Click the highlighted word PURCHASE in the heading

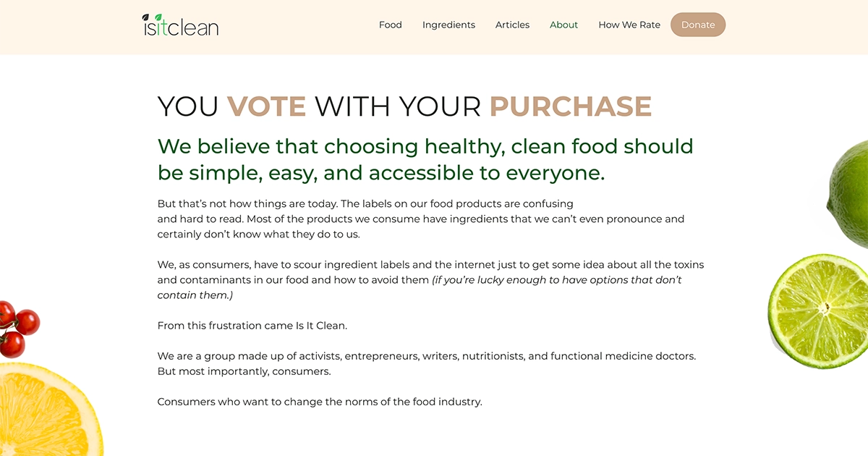(570, 106)
